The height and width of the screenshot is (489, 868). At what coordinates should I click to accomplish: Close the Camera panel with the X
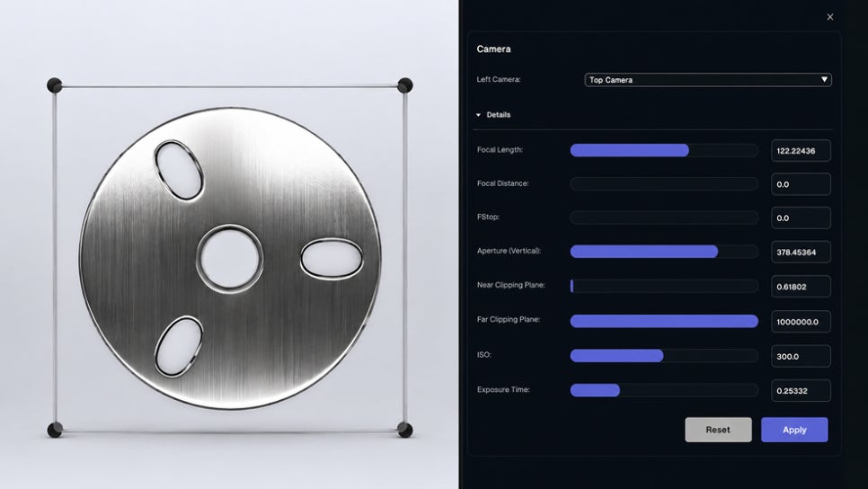pos(829,17)
